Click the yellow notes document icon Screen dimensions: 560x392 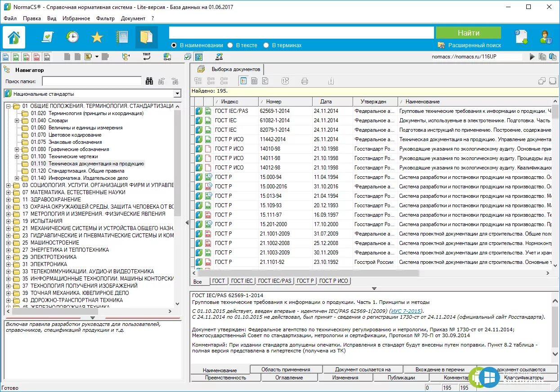pyautogui.click(x=87, y=57)
